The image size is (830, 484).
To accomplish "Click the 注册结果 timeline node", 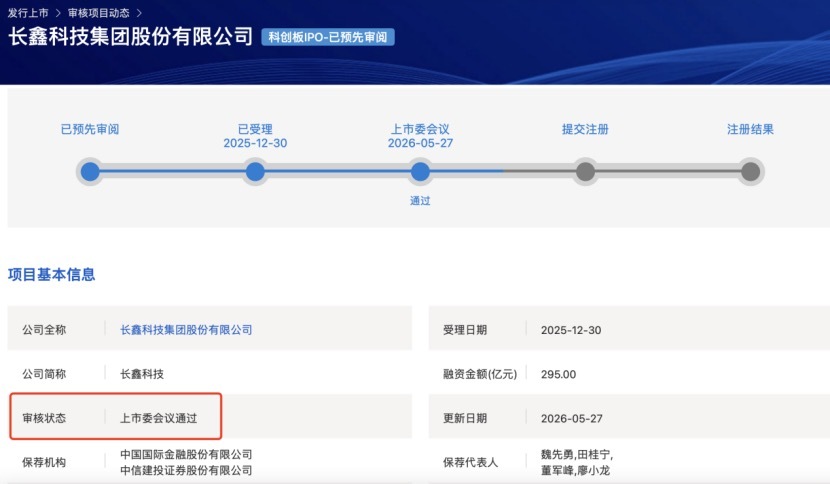I will (x=751, y=172).
